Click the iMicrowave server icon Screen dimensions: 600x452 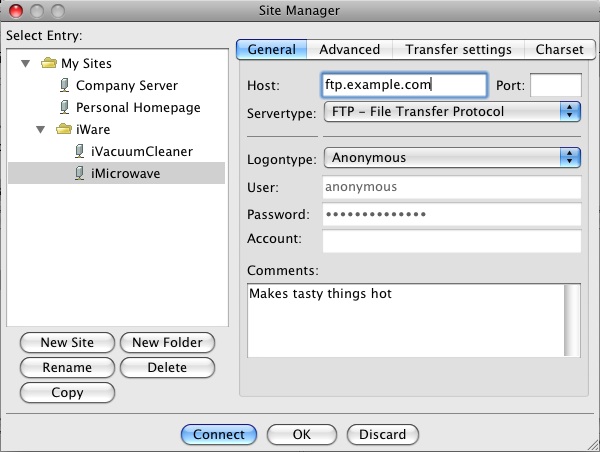coord(80,173)
